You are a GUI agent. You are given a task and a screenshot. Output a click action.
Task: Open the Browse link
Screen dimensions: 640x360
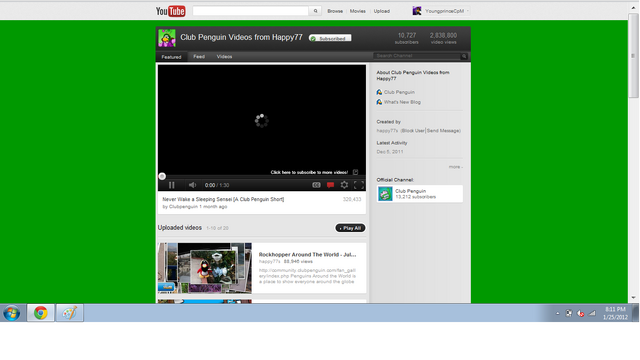tap(335, 11)
